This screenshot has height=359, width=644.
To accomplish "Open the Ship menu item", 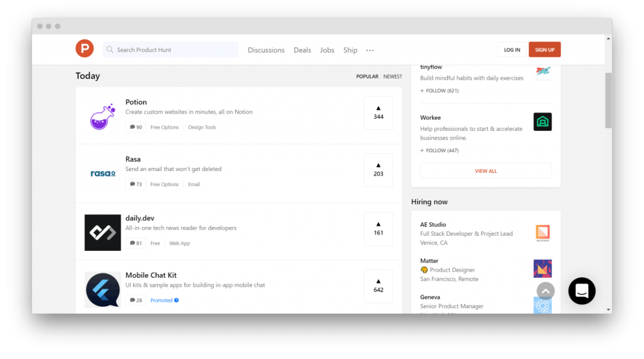I will tap(350, 50).
